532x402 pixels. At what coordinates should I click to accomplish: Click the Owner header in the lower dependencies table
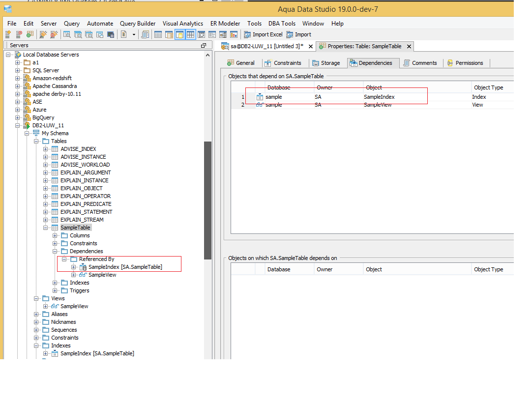[x=325, y=269]
